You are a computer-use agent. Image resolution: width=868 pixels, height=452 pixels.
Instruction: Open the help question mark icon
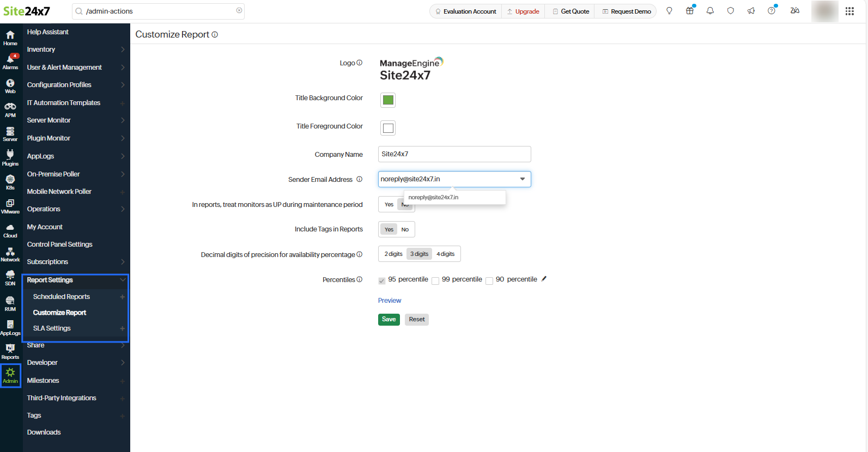click(772, 11)
